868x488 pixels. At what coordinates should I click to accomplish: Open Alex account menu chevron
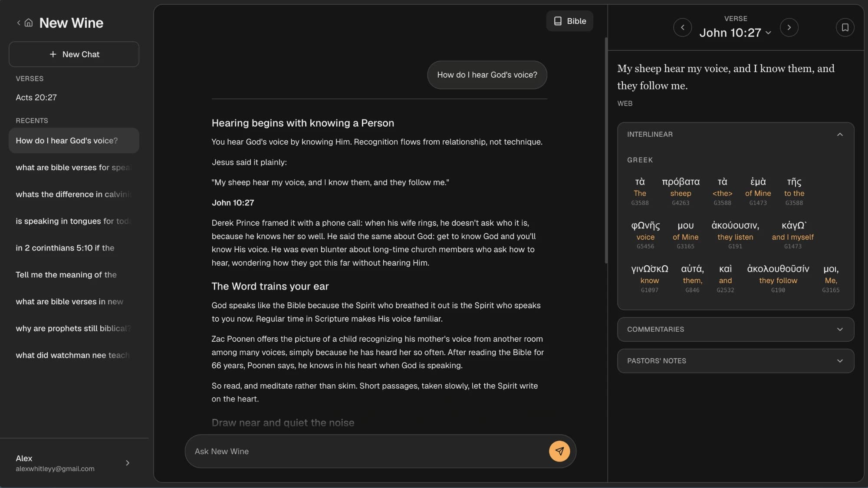pyautogui.click(x=127, y=463)
